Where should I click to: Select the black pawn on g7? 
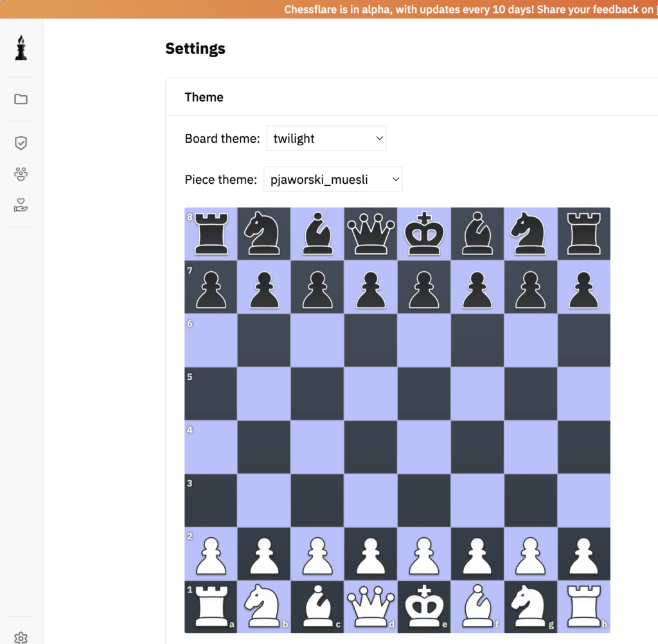pyautogui.click(x=530, y=290)
